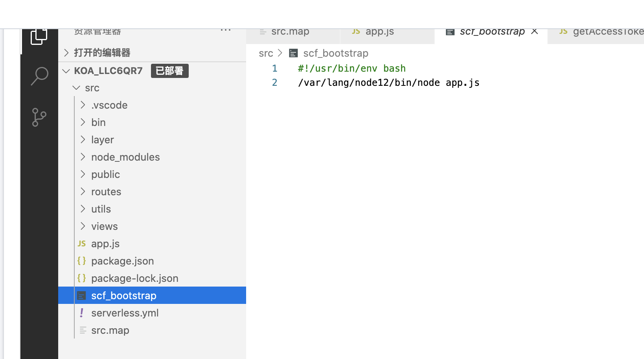Click the '/var/lang/node12/bin/node app.js' code line
This screenshot has width=644, height=359.
389,83
